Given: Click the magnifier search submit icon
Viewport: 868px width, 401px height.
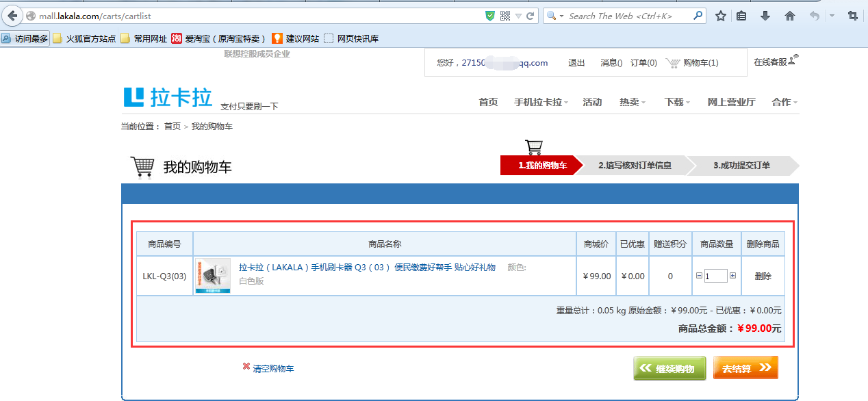Looking at the screenshot, I should (698, 16).
